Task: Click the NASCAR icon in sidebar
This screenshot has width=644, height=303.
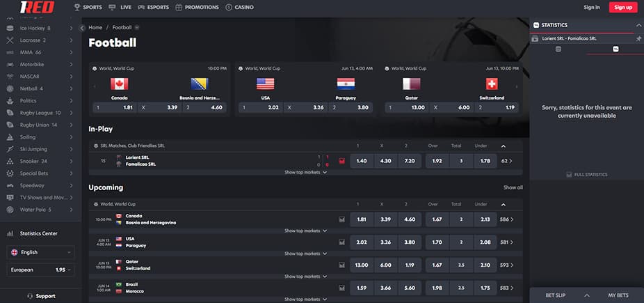Action: click(x=10, y=77)
